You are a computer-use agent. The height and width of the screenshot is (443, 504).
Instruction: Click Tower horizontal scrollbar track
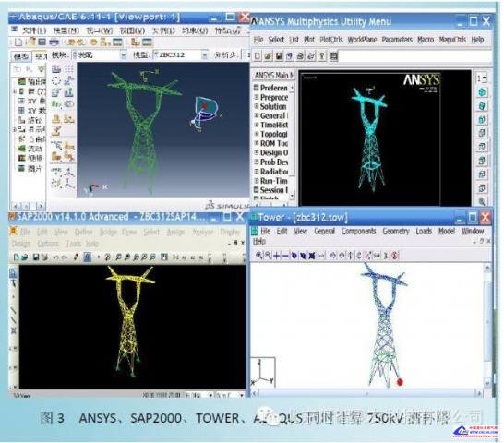pos(367,393)
